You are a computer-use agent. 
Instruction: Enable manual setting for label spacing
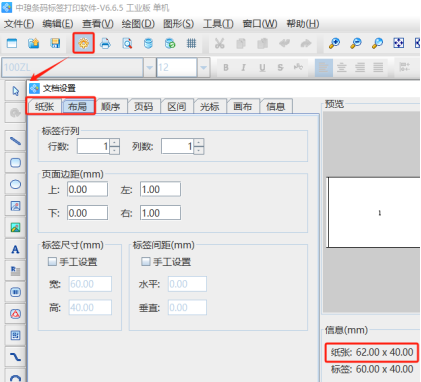tap(146, 261)
